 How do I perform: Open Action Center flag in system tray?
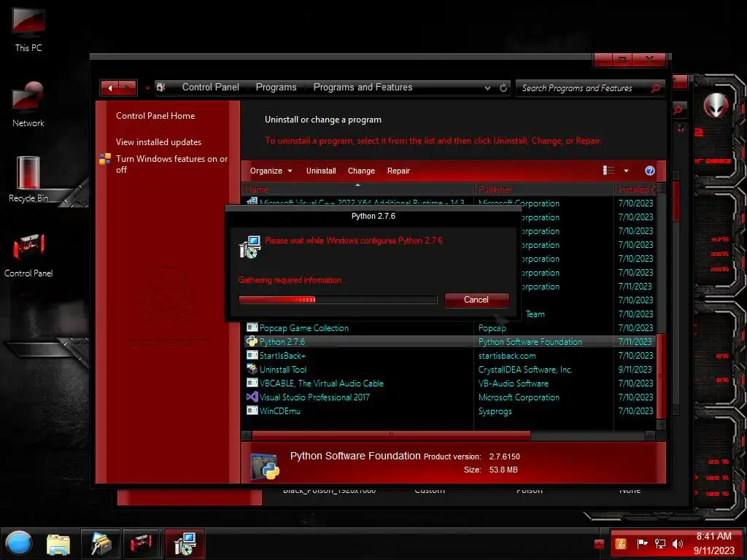tap(642, 544)
